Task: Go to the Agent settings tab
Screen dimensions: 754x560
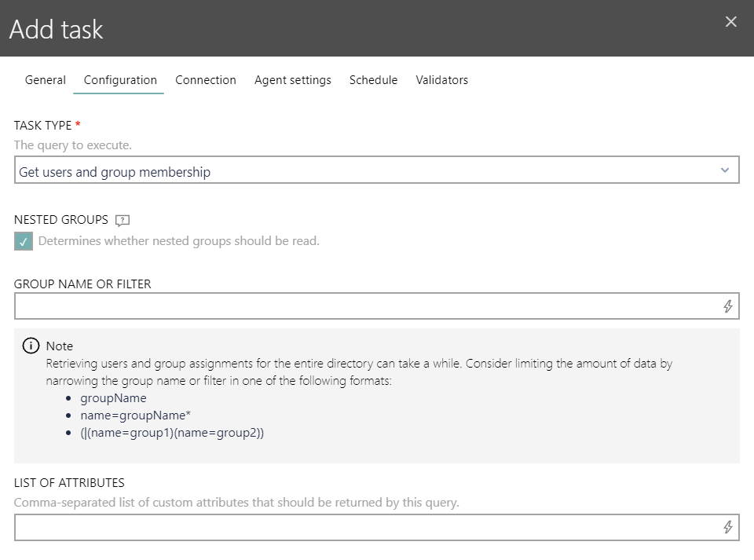Action: click(x=293, y=80)
